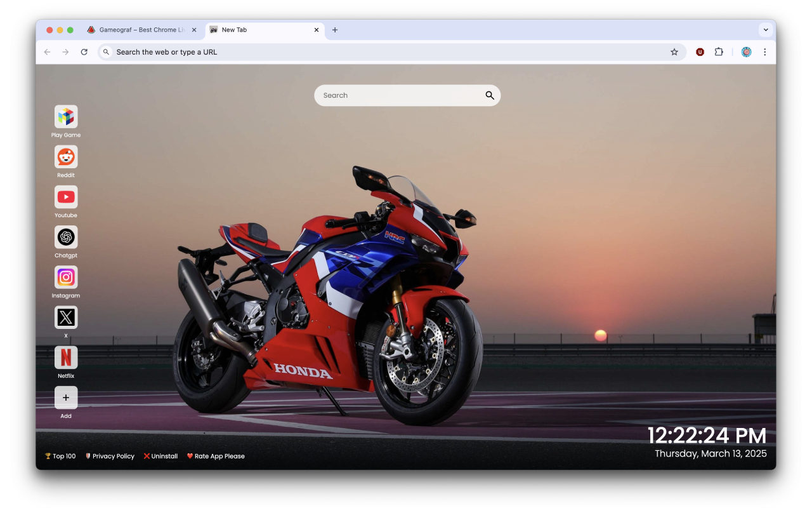Click the magnifying glass in the search bar
The height and width of the screenshot is (508, 812).
pos(489,95)
